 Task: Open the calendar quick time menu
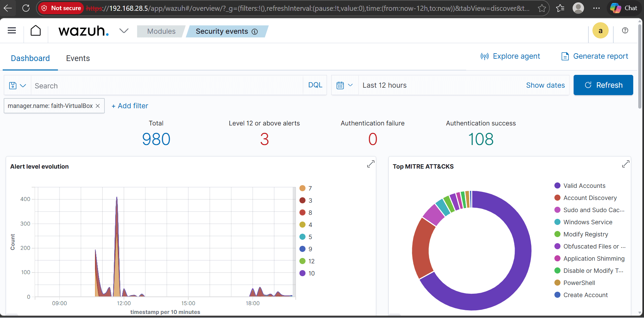tap(345, 85)
